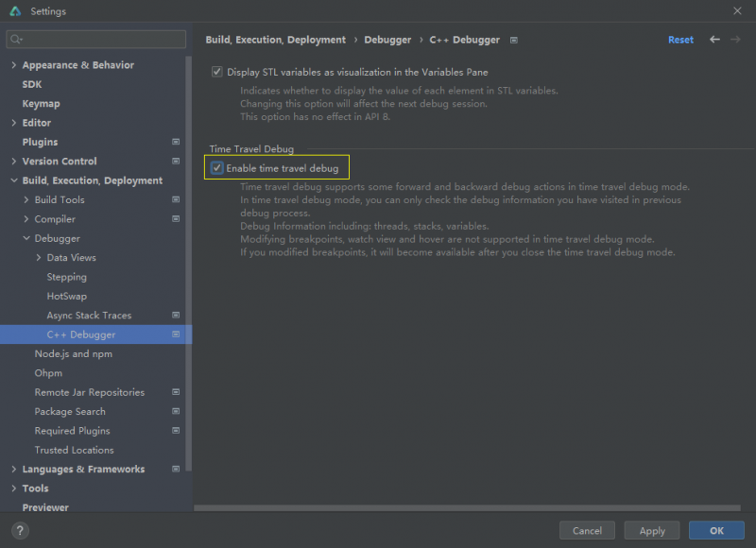Click the forward navigation arrow icon
756x548 pixels.
pos(735,40)
